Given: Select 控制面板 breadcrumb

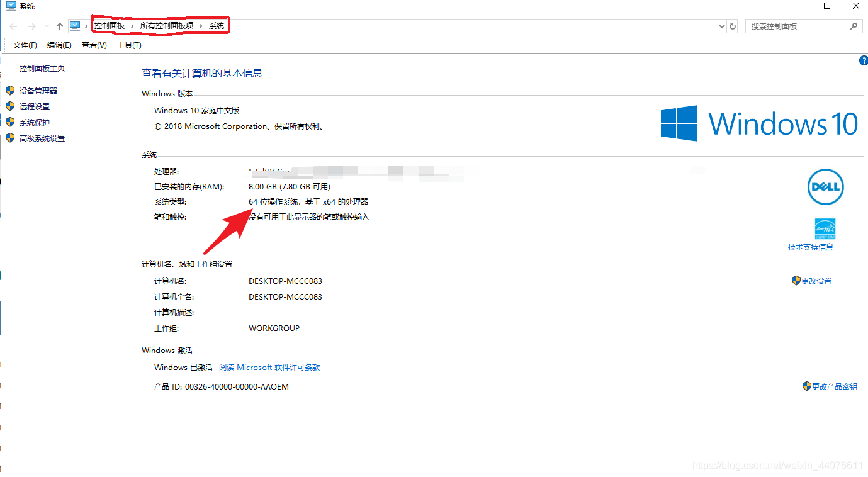Looking at the screenshot, I should pos(110,26).
